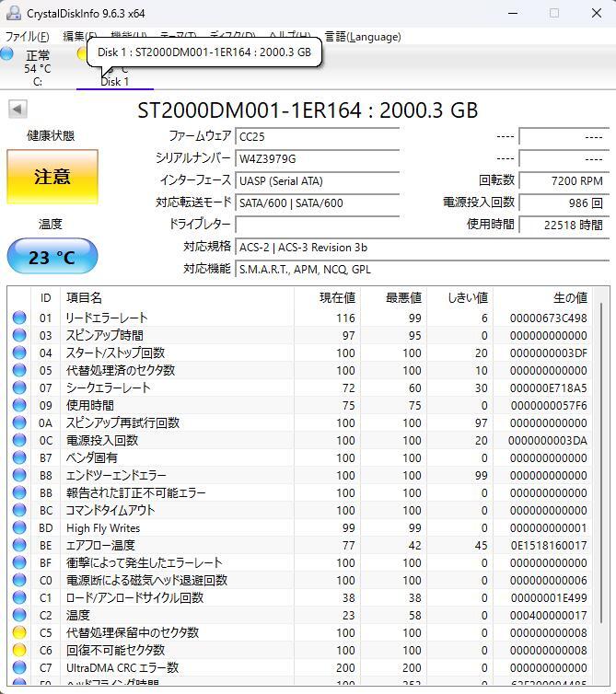Click the yellow status icon for 代替処理保留中のセクタ数
Viewport: 616px width, 694px height.
(x=19, y=632)
